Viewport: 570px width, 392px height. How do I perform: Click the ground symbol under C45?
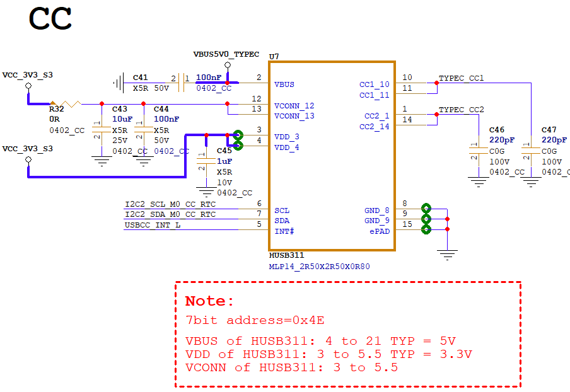[206, 192]
